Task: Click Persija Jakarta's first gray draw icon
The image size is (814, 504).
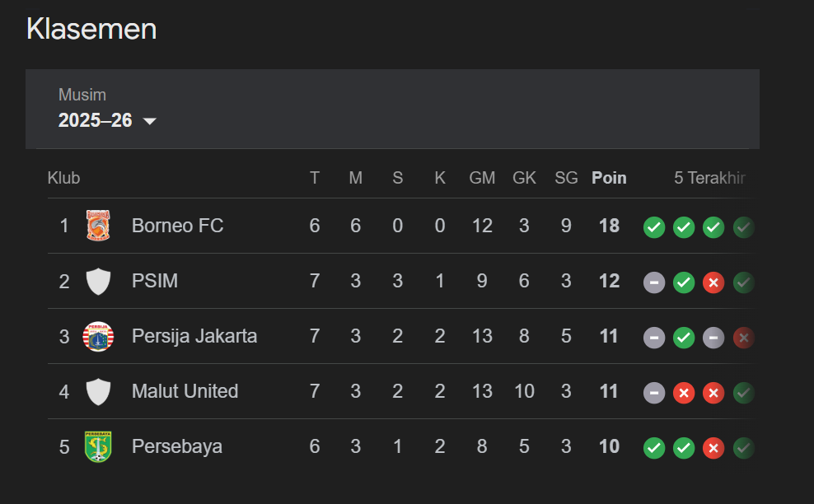Action: point(654,337)
